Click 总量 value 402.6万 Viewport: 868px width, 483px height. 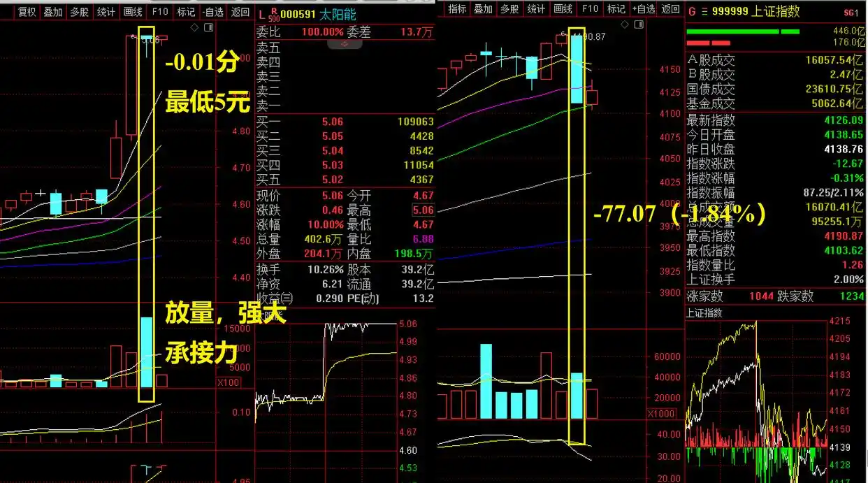click(x=323, y=239)
